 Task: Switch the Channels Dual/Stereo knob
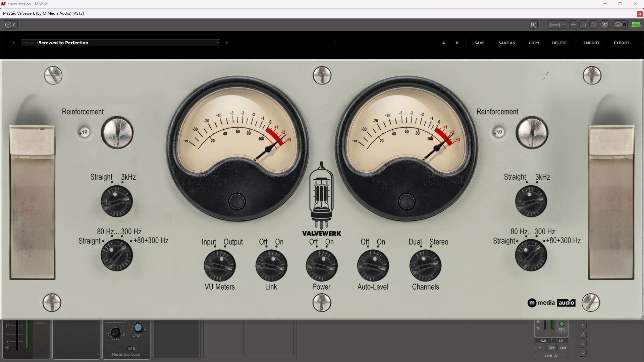click(425, 265)
